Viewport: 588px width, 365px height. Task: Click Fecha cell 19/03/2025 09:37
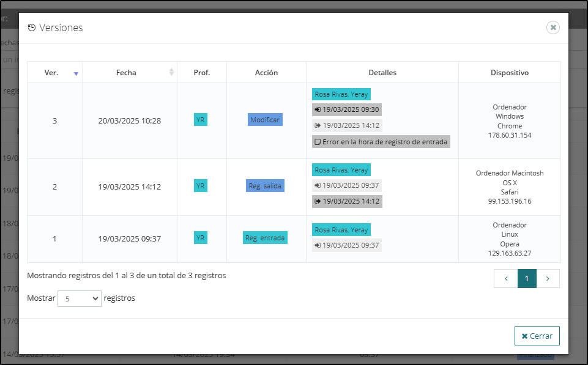point(130,238)
